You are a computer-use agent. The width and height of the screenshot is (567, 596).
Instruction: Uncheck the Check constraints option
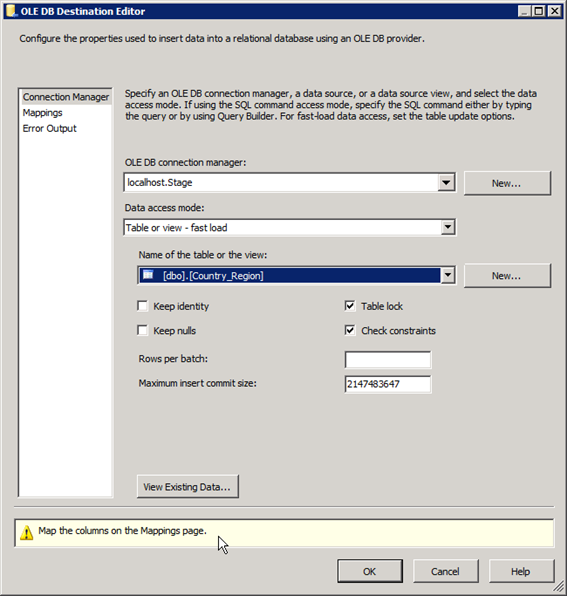350,330
